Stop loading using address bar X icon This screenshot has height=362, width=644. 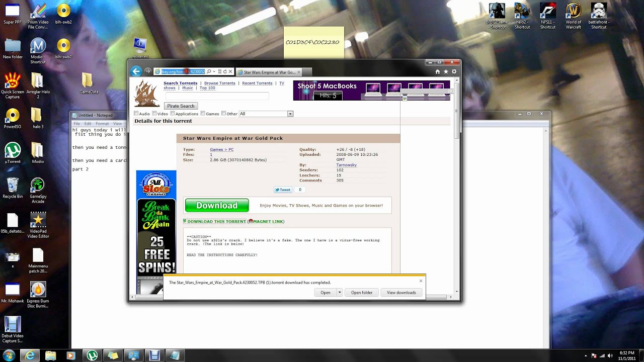pos(230,72)
